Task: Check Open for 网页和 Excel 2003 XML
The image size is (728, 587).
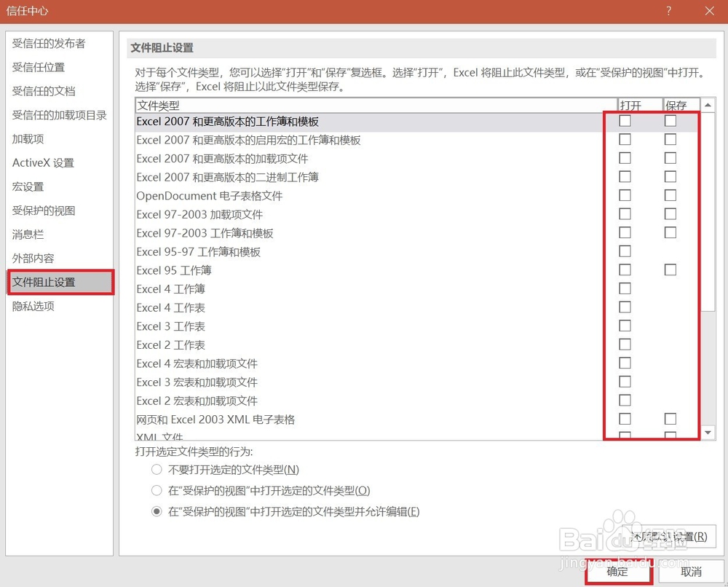Action: click(x=625, y=419)
